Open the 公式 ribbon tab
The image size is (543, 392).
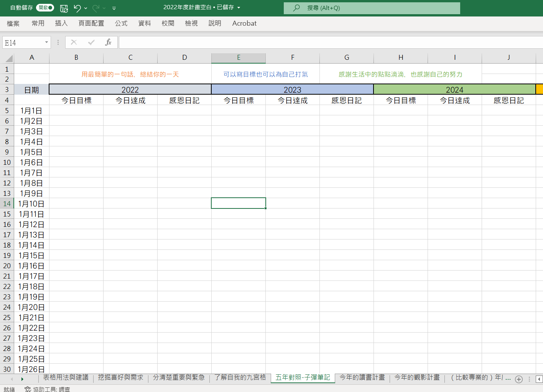pos(121,23)
